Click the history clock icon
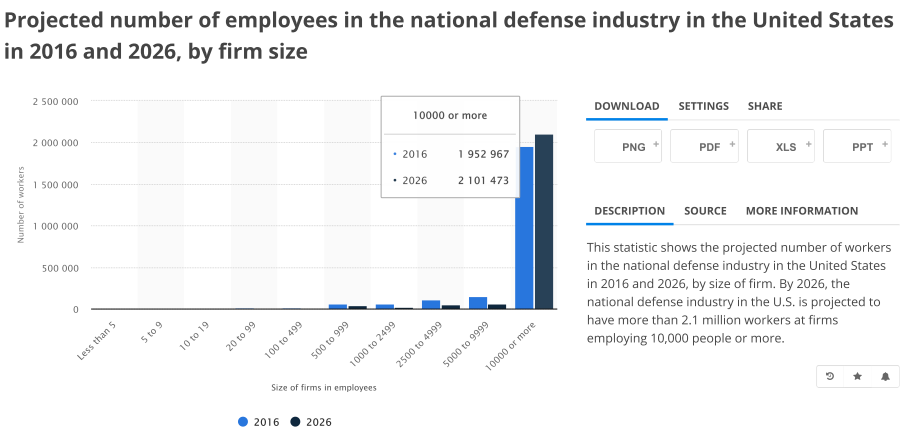914x446 pixels. coord(829,376)
